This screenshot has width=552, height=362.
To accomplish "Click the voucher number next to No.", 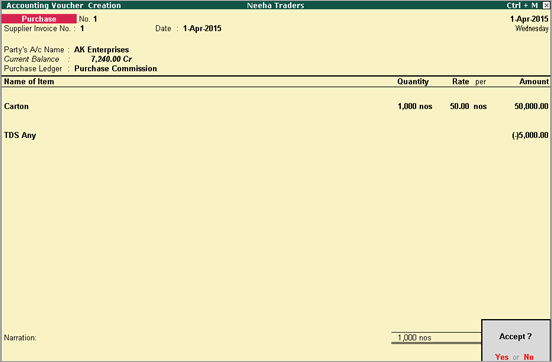I will point(95,19).
